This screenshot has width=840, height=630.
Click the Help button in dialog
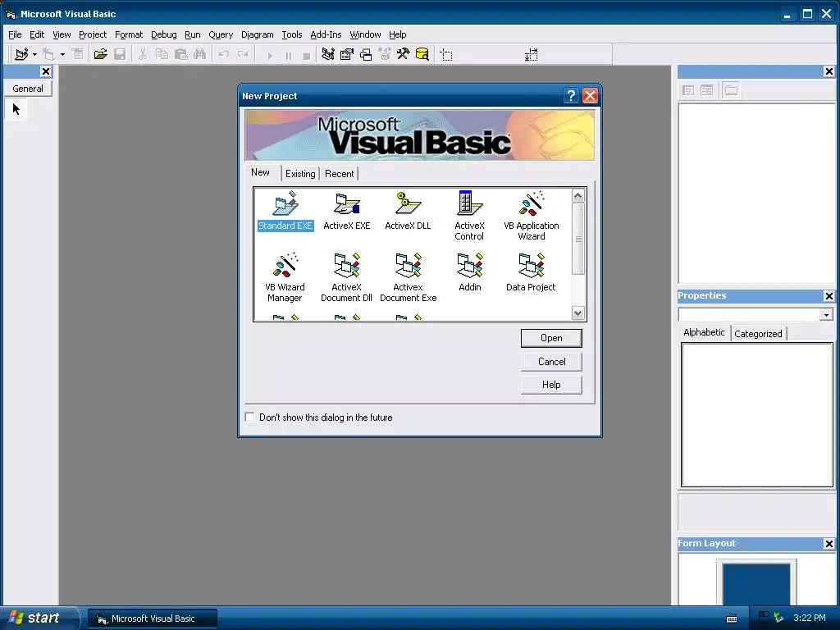551,385
